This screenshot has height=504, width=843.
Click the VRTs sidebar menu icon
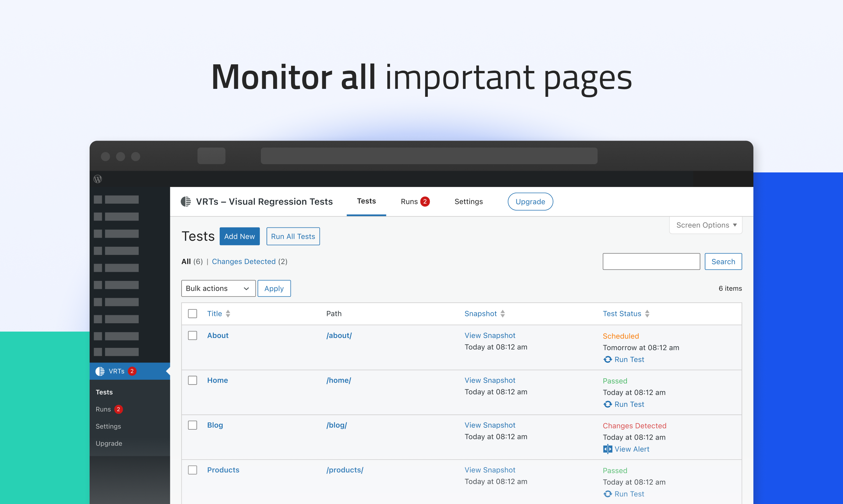(x=100, y=371)
